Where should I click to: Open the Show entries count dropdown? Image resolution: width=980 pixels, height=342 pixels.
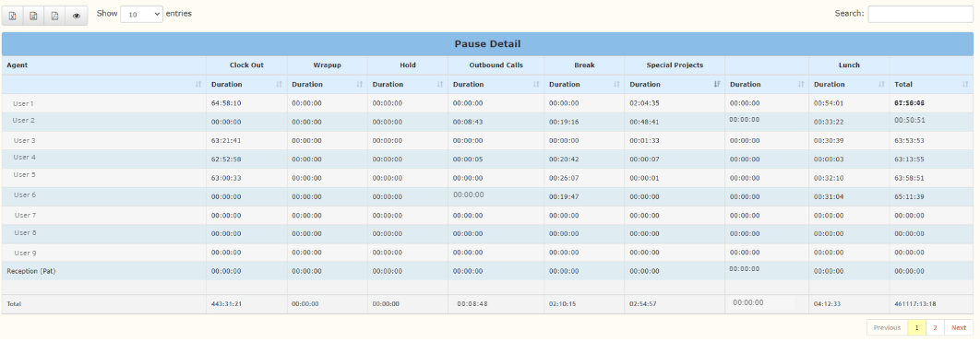[x=141, y=14]
